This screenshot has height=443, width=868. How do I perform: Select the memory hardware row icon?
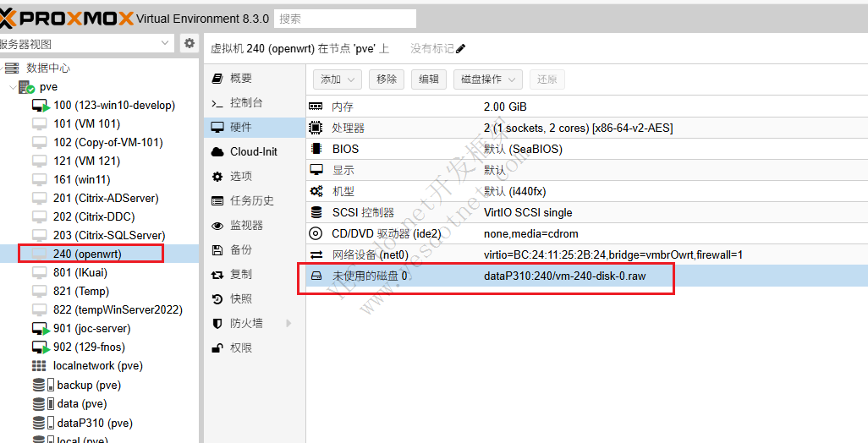pyautogui.click(x=316, y=107)
